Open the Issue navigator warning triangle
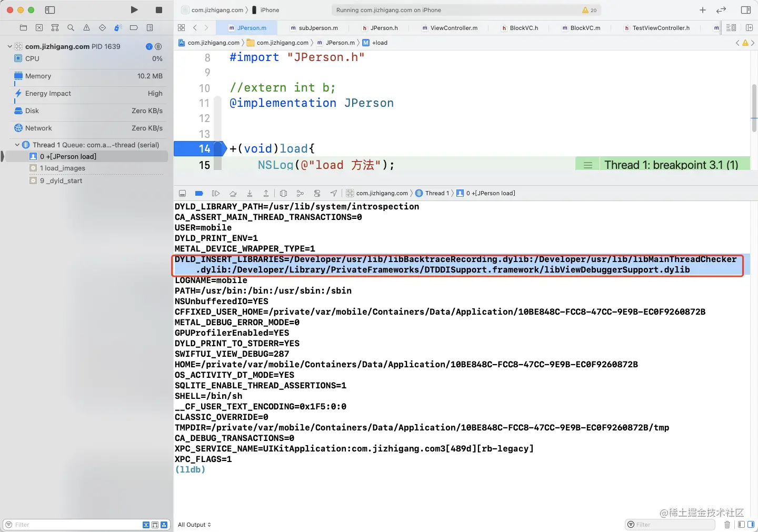 (86, 28)
